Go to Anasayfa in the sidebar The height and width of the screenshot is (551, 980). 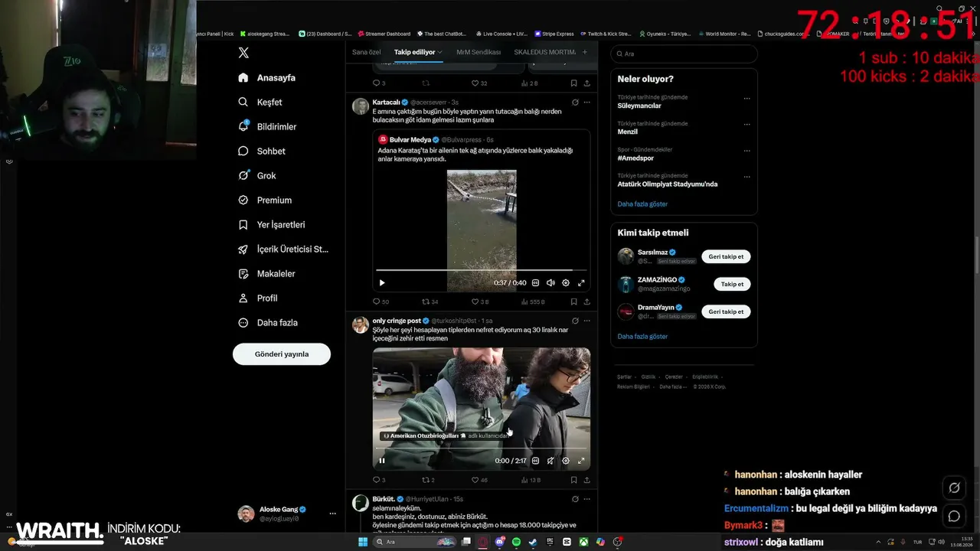point(266,77)
